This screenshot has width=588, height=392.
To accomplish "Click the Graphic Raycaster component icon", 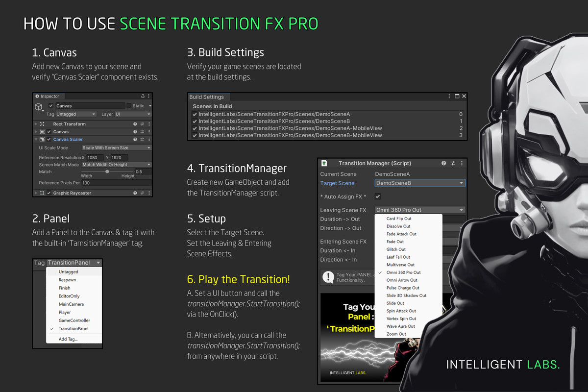I will tap(42, 193).
